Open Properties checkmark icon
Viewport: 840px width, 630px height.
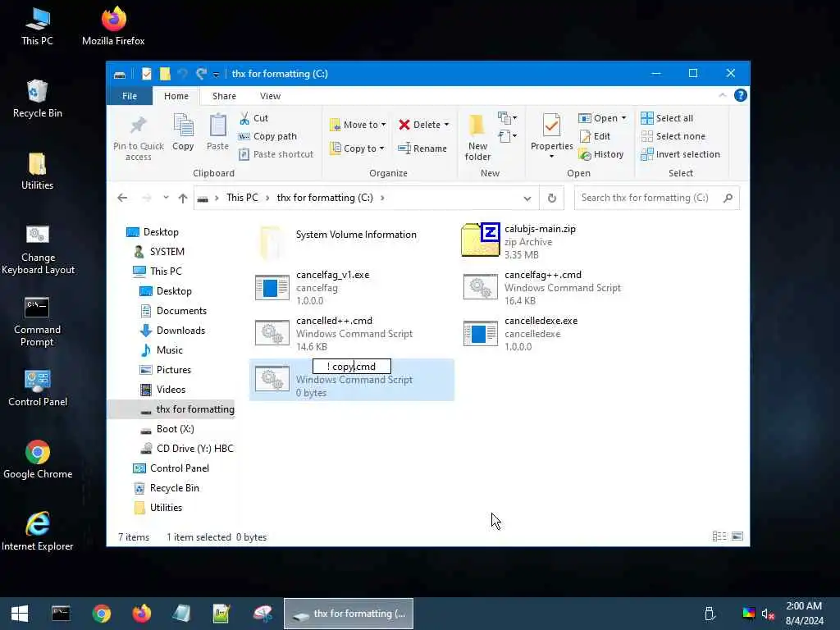(551, 126)
